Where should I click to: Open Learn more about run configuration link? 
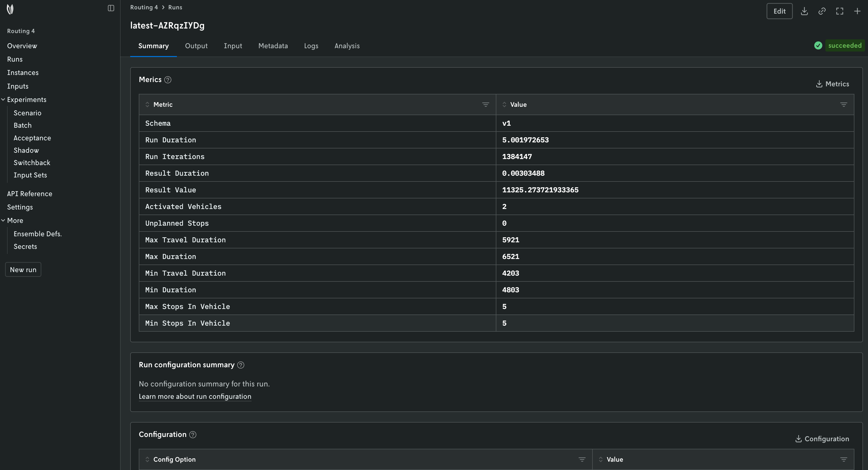[195, 397]
